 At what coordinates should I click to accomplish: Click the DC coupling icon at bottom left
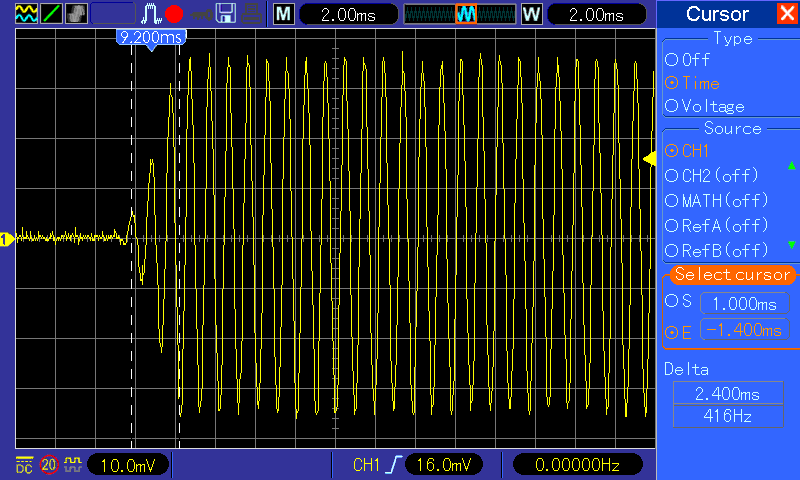coord(23,465)
